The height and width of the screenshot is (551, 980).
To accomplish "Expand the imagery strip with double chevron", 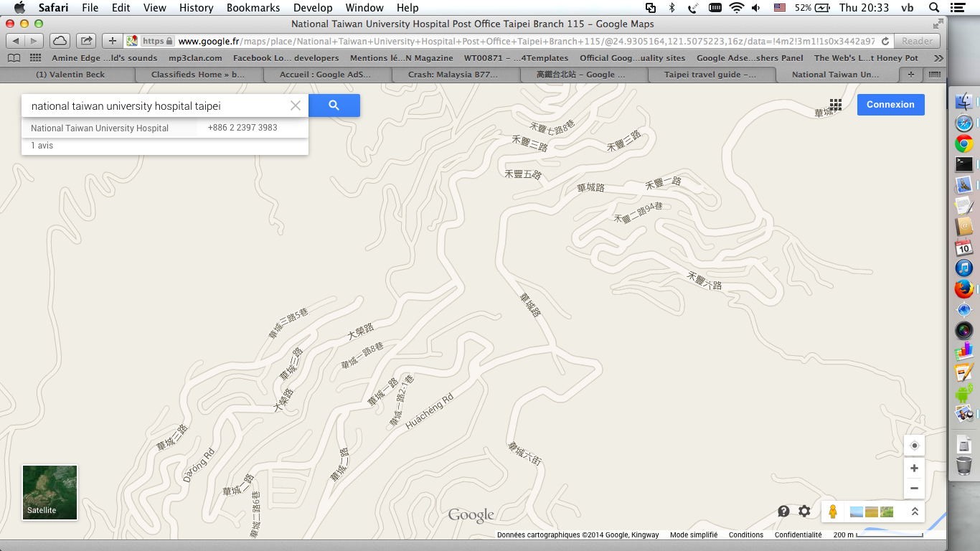I will [x=915, y=512].
